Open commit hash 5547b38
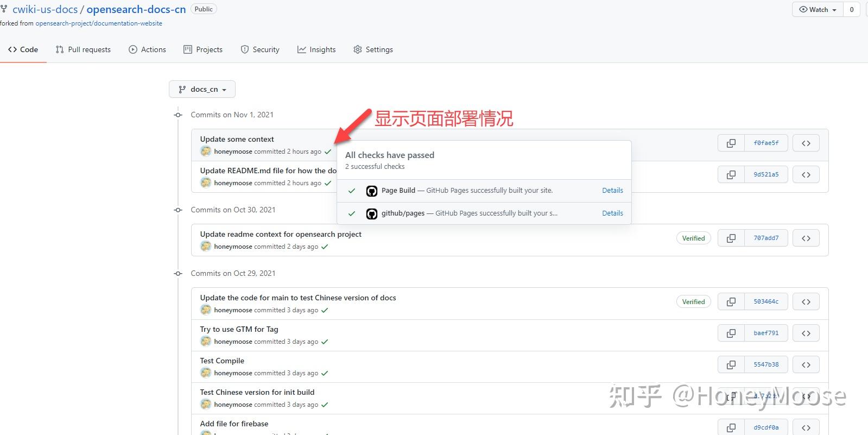This screenshot has height=435, width=868. (x=766, y=365)
